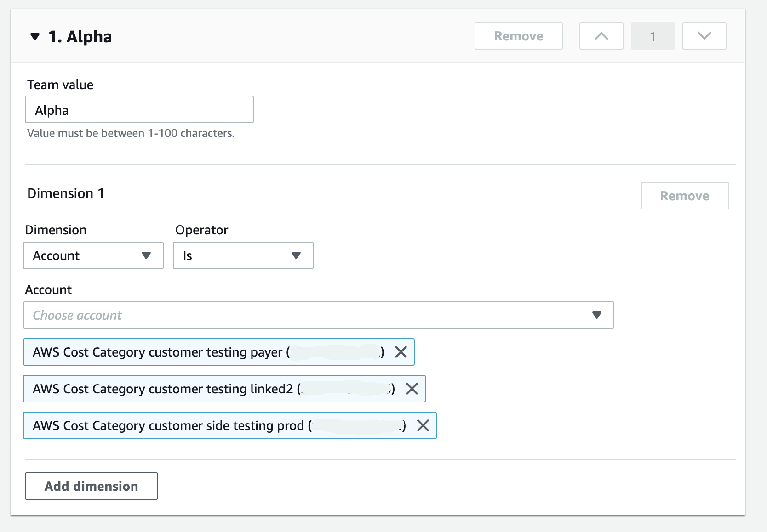
Task: Open the Dimension dropdown set to Account
Action: (93, 255)
